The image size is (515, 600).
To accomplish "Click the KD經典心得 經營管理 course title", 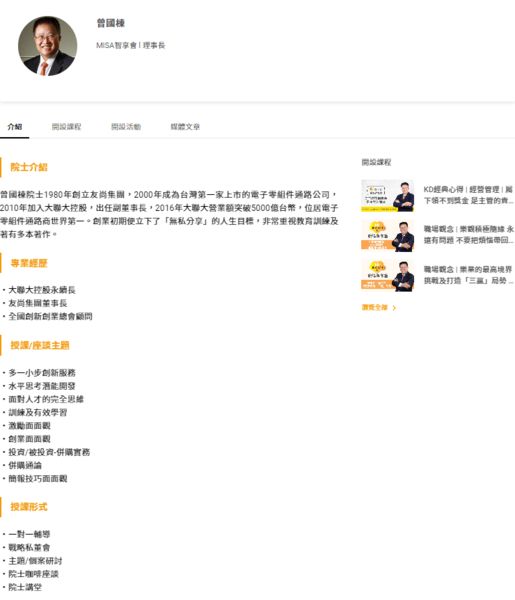I will (x=468, y=195).
